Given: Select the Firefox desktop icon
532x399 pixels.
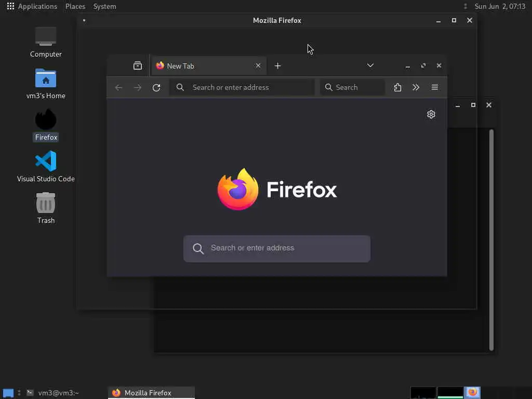Looking at the screenshot, I should click(x=46, y=125).
